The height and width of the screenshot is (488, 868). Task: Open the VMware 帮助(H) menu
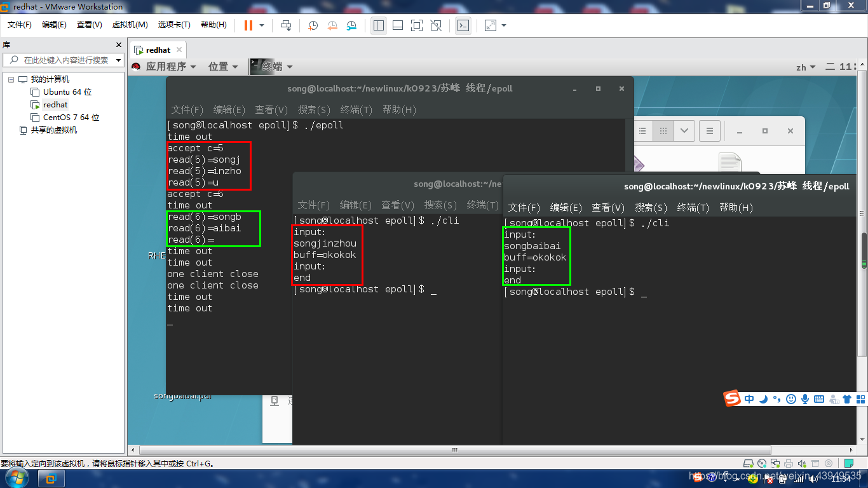coord(214,25)
